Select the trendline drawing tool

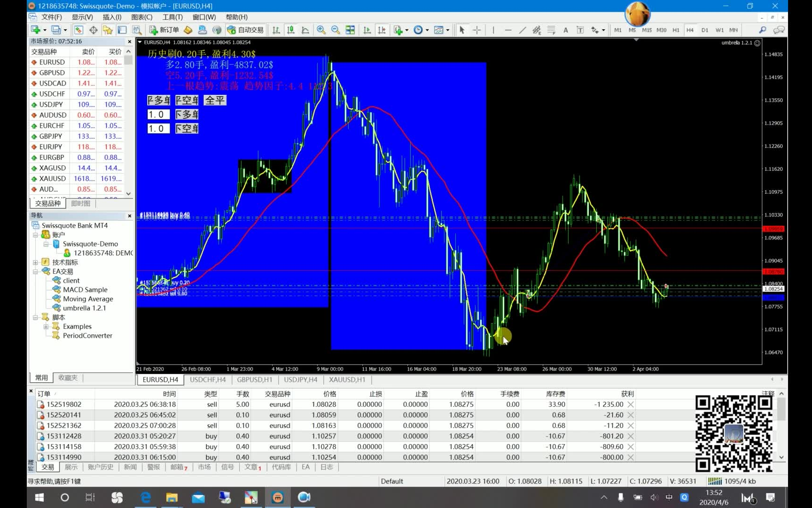click(x=523, y=30)
